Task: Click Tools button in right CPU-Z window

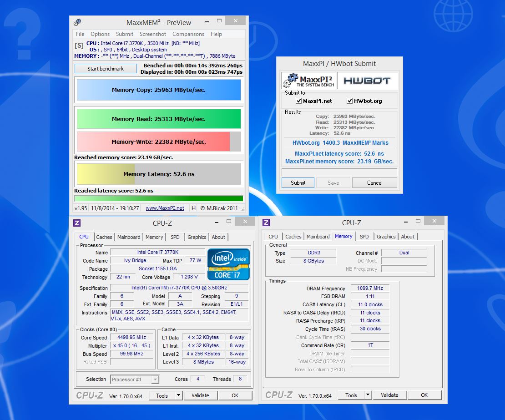Action: pos(351,395)
